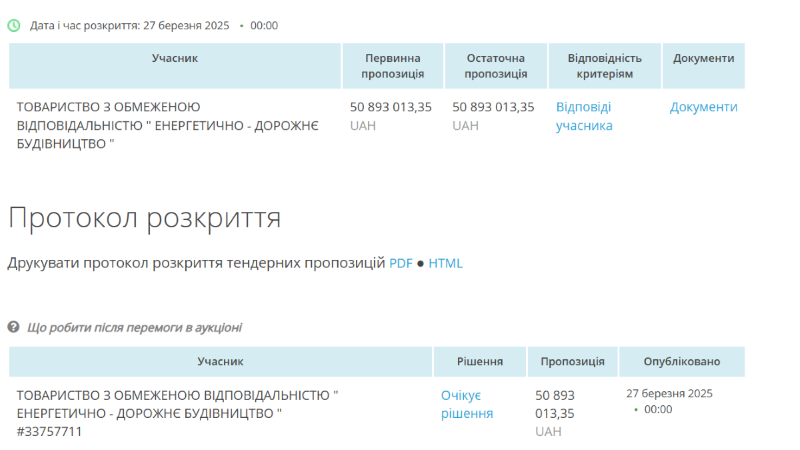The height and width of the screenshot is (450, 800).
Task: Open "Документи" link in the participant row
Action: (703, 107)
